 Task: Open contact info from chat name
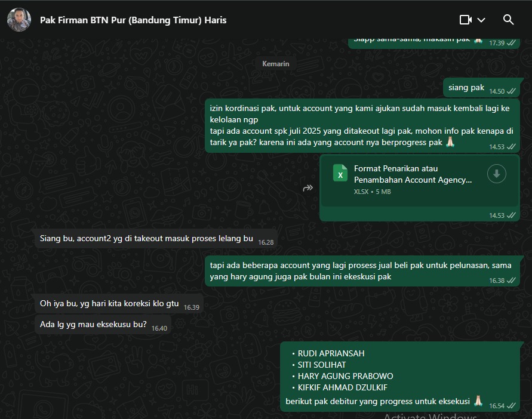pyautogui.click(x=133, y=20)
